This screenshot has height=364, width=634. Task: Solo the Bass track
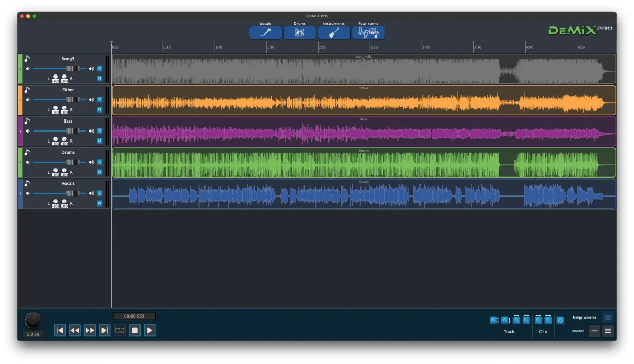pos(99,131)
